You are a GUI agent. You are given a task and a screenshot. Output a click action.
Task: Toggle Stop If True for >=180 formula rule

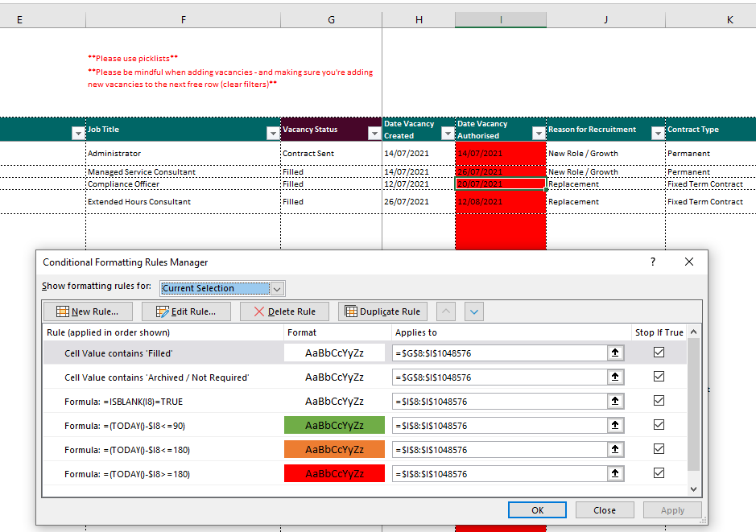tap(659, 473)
